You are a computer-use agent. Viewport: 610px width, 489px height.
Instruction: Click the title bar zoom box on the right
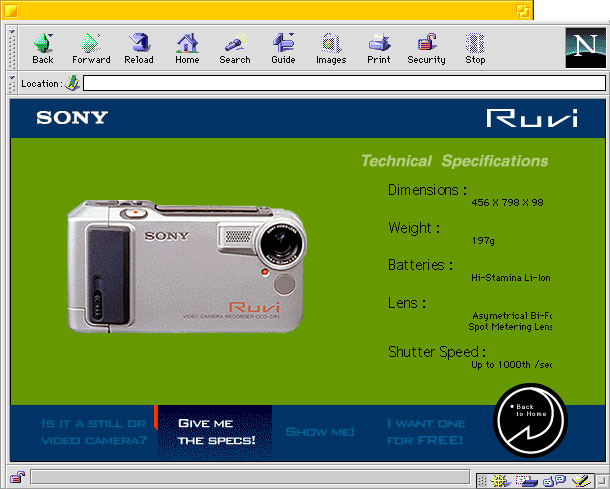[x=523, y=11]
